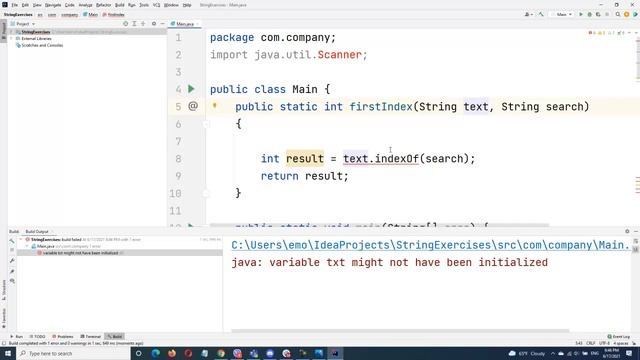The width and height of the screenshot is (640, 360).
Task: Open the Main.java path link in build output
Action: tap(430, 245)
